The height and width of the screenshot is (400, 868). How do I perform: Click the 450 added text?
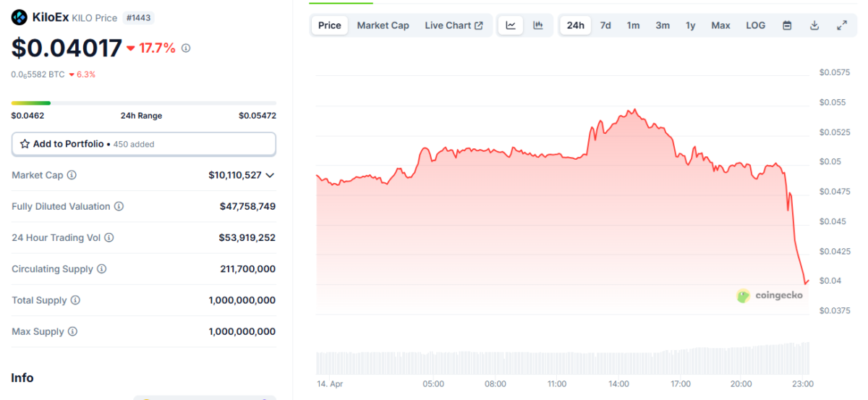pos(133,144)
